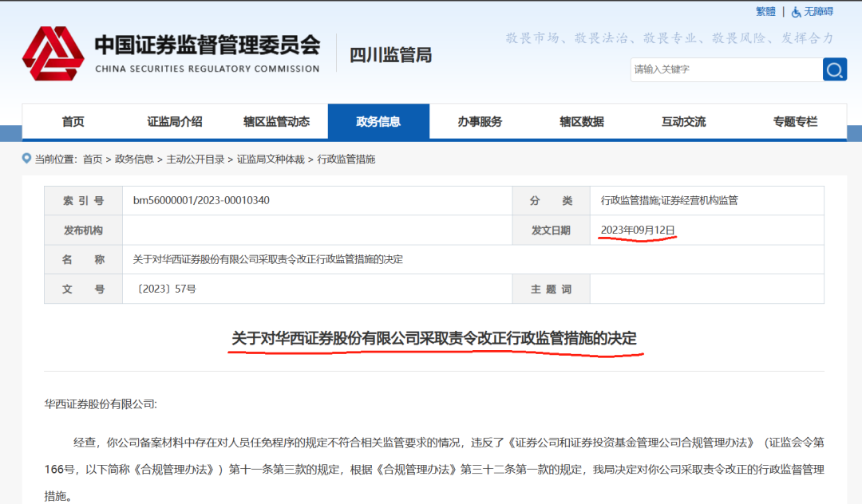Click the 证监局文种体裁 breadcrumb link
Screen dimensions: 862x504
[271, 159]
